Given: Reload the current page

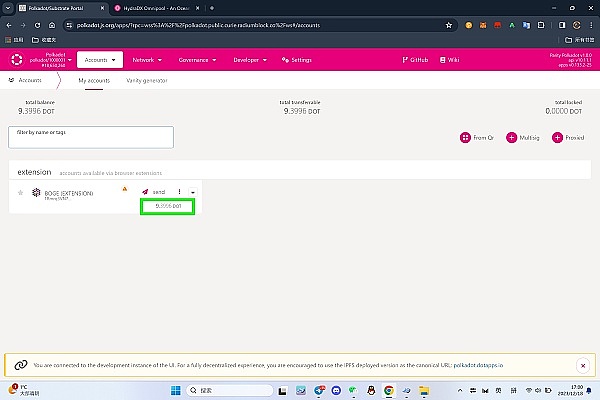Looking at the screenshot, I should click(x=38, y=25).
